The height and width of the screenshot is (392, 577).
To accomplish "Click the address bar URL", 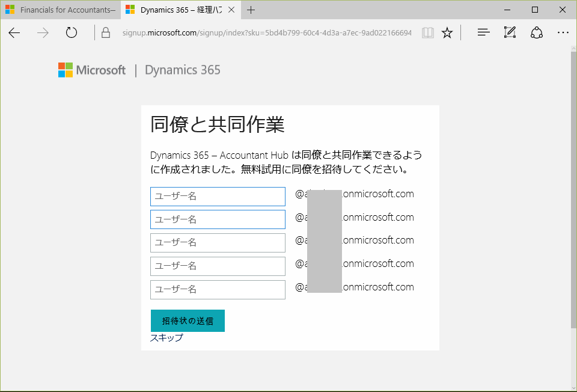I will point(267,32).
